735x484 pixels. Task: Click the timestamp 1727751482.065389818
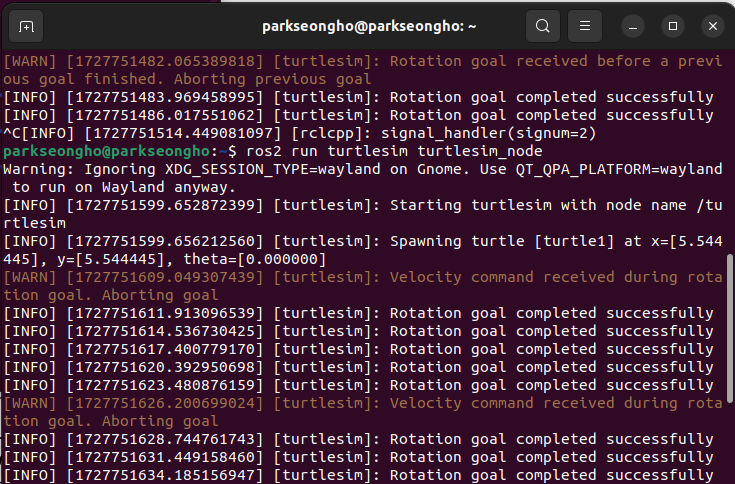click(x=165, y=61)
